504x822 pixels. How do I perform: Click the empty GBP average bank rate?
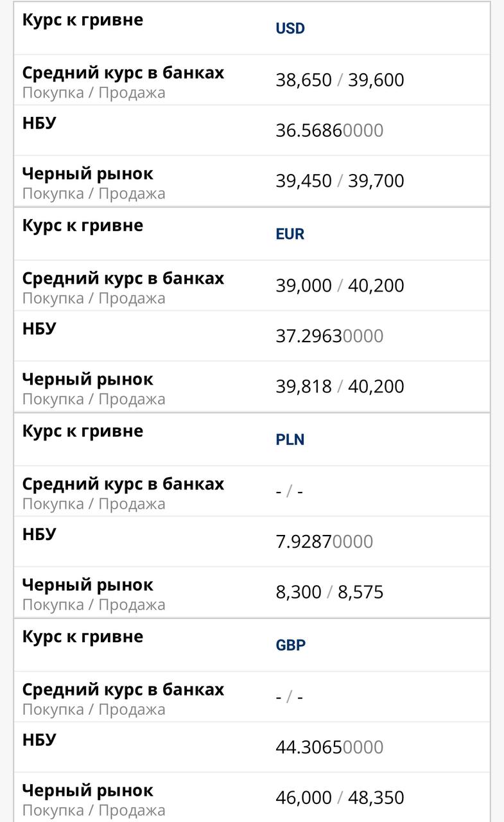click(289, 697)
